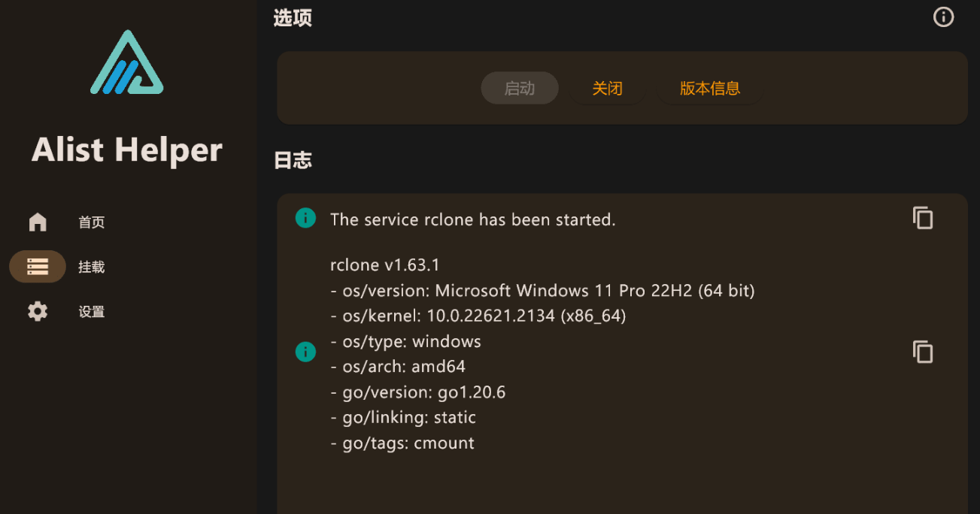Click the info indicator beside the version log

tap(305, 351)
